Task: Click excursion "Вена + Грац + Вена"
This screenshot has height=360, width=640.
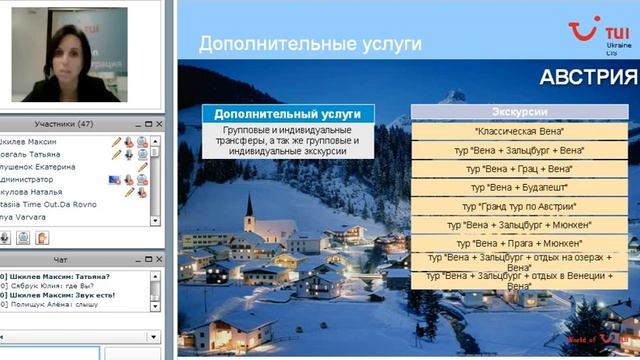Action: click(x=519, y=169)
